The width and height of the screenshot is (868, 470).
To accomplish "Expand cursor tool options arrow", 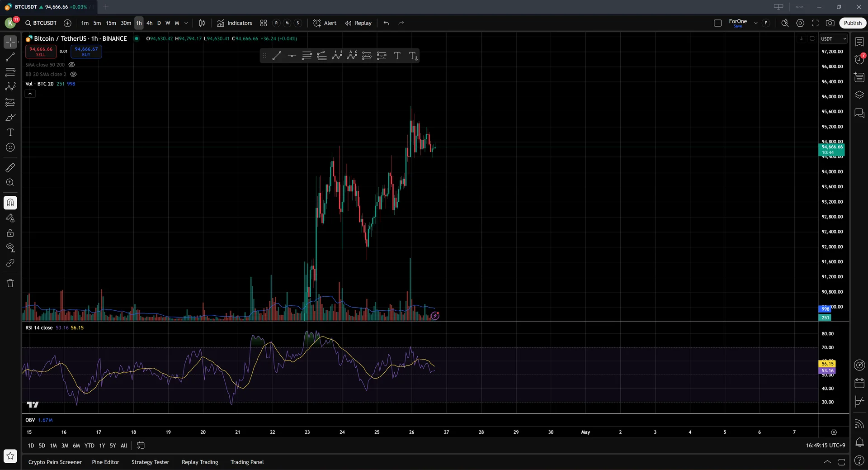I will (x=19, y=42).
